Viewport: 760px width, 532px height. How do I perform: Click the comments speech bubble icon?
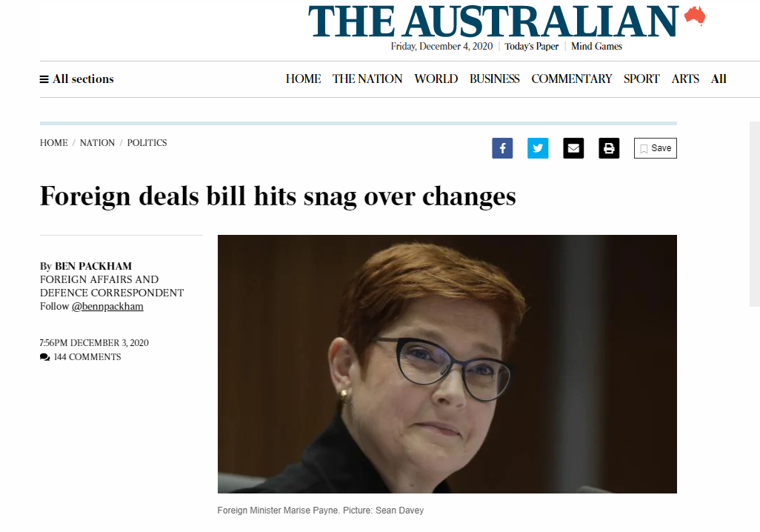pos(44,357)
